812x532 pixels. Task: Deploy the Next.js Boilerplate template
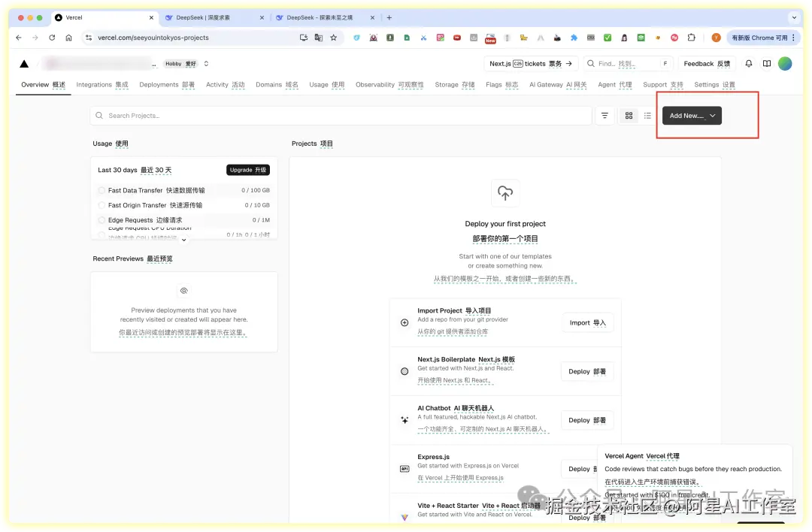(x=587, y=371)
